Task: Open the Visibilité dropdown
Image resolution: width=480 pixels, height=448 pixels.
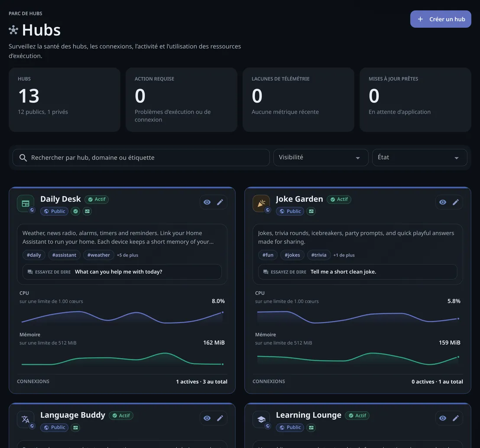Action: coord(321,158)
